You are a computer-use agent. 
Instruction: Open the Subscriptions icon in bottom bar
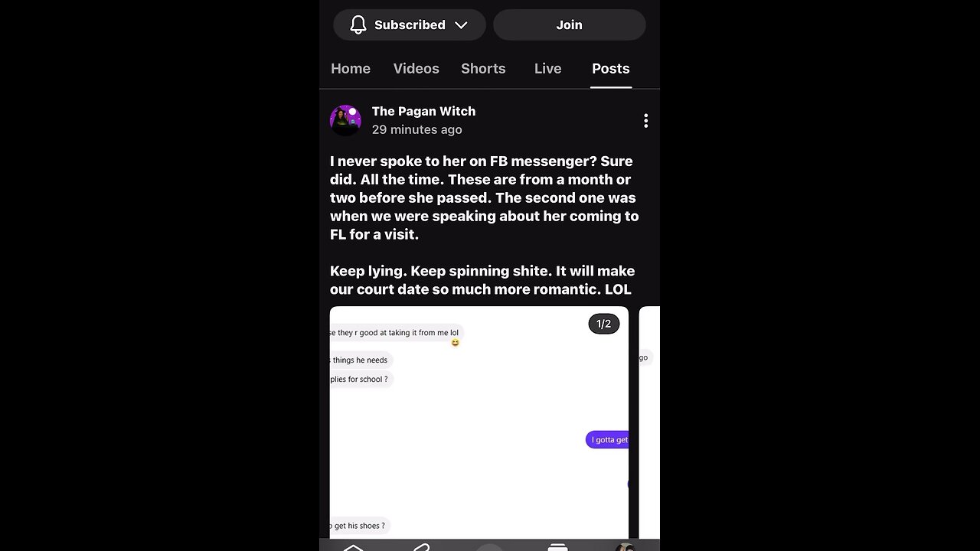click(x=557, y=546)
